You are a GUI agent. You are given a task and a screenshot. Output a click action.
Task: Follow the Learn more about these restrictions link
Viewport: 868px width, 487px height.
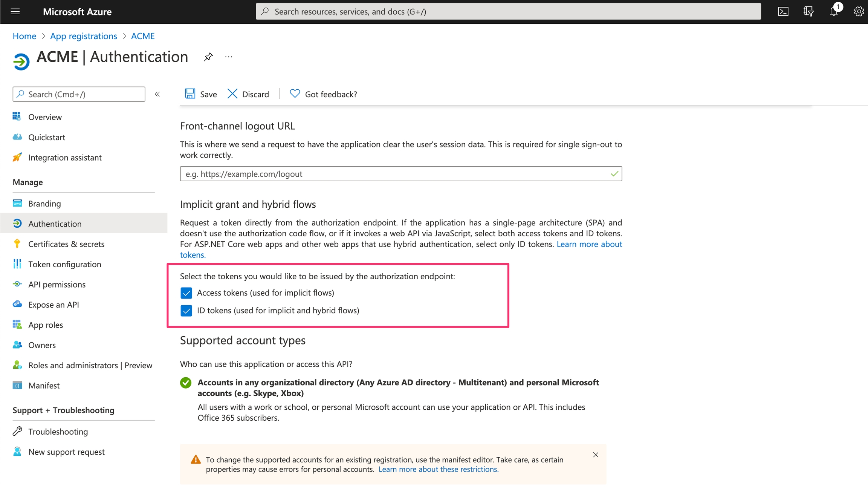coord(438,469)
